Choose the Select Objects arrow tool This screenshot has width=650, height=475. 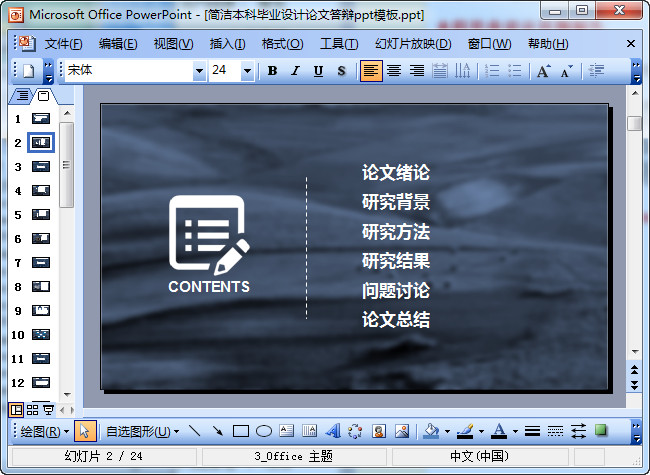pyautogui.click(x=85, y=431)
